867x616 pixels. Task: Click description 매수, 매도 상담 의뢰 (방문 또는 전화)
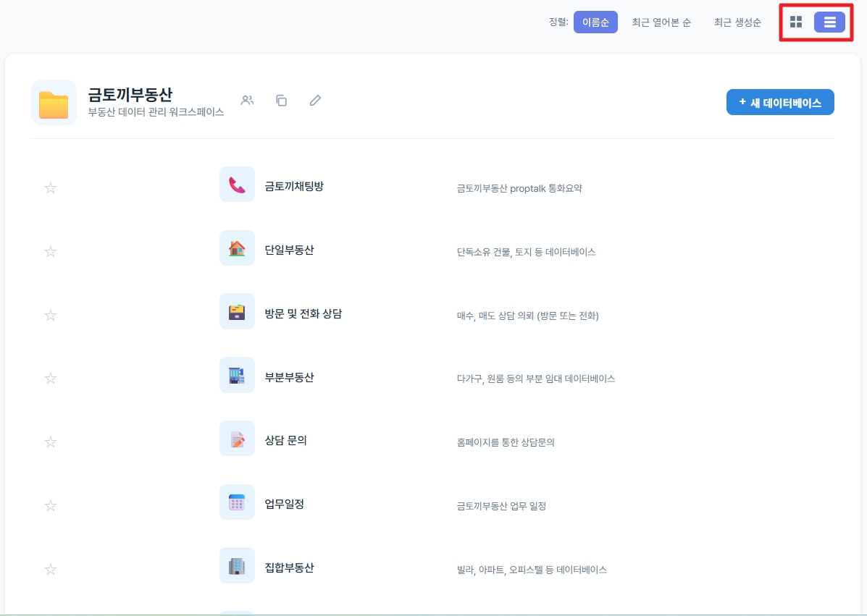pos(527,316)
